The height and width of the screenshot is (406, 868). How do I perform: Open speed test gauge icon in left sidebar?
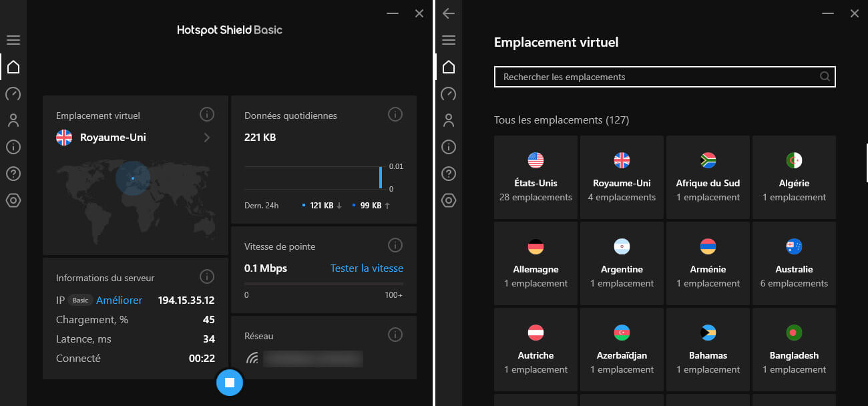[x=13, y=93]
